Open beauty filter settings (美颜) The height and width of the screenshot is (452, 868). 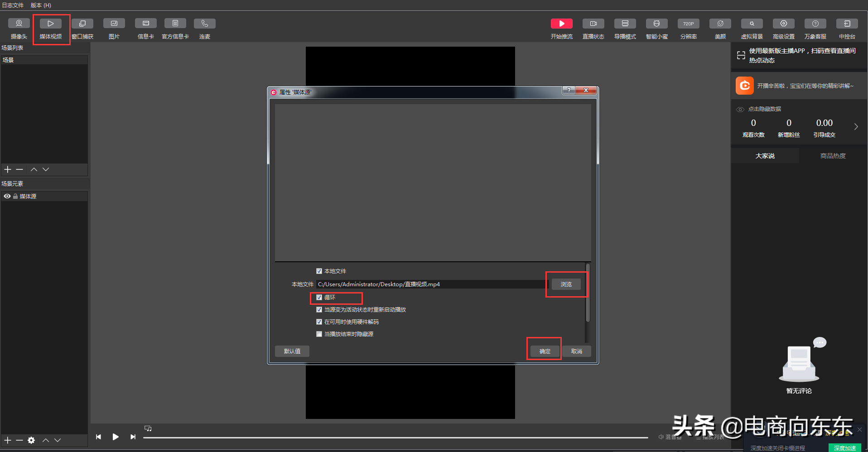pos(720,29)
